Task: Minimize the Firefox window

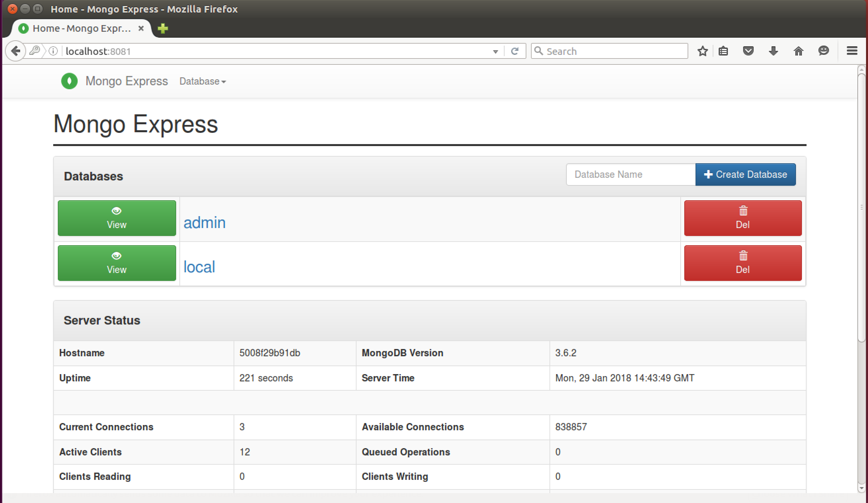Action: tap(25, 9)
